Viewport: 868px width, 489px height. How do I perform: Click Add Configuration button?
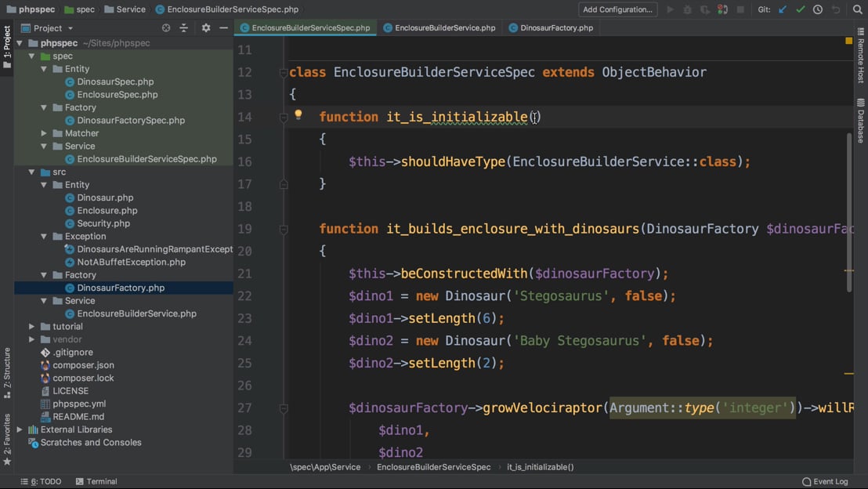coord(618,9)
